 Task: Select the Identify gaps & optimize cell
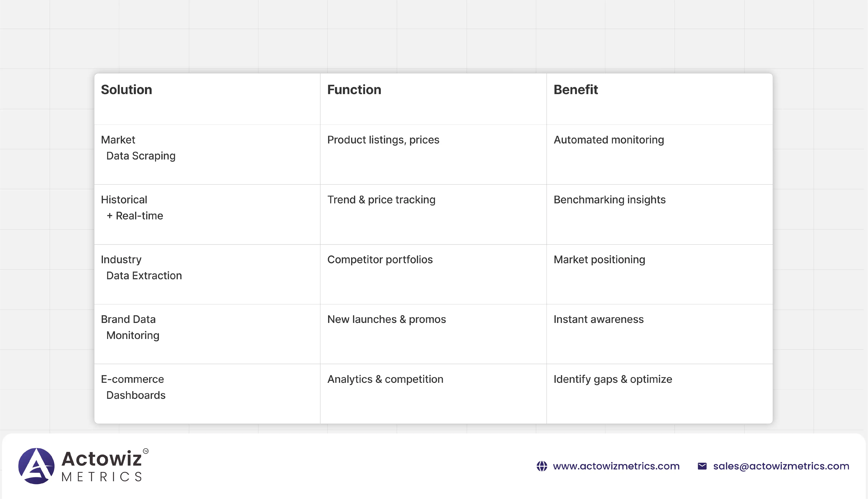pyautogui.click(x=612, y=379)
